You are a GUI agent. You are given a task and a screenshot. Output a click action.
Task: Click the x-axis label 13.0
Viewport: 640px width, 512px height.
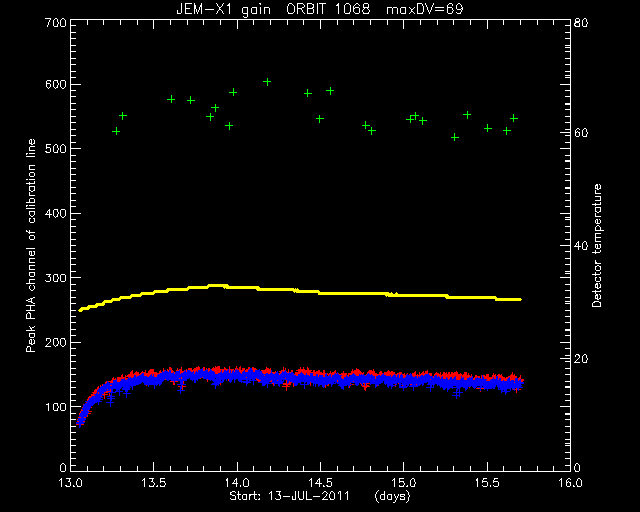71,483
